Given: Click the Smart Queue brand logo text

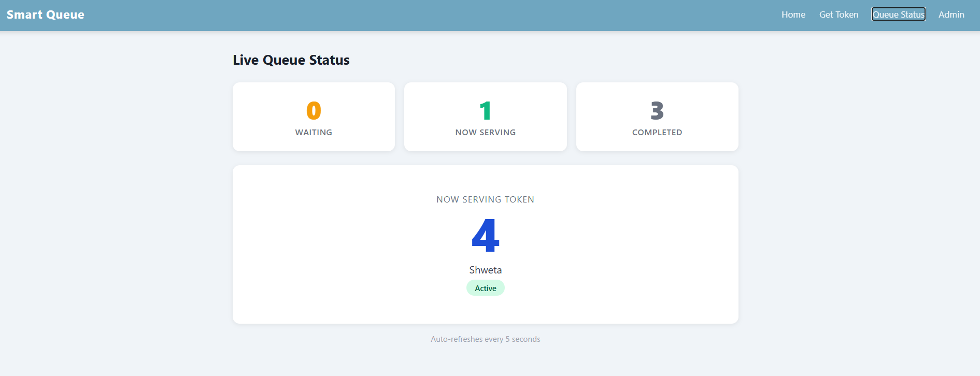Looking at the screenshot, I should coord(46,15).
